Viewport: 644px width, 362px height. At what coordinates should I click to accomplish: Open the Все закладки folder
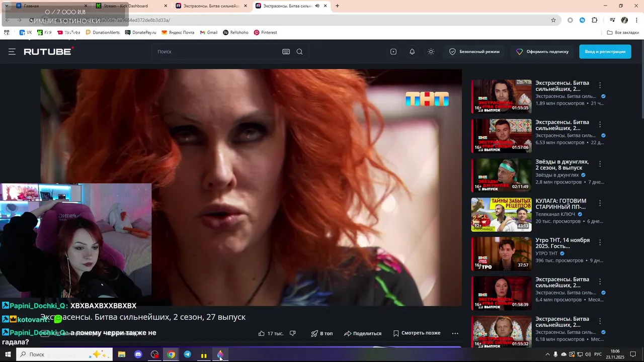tap(623, 32)
